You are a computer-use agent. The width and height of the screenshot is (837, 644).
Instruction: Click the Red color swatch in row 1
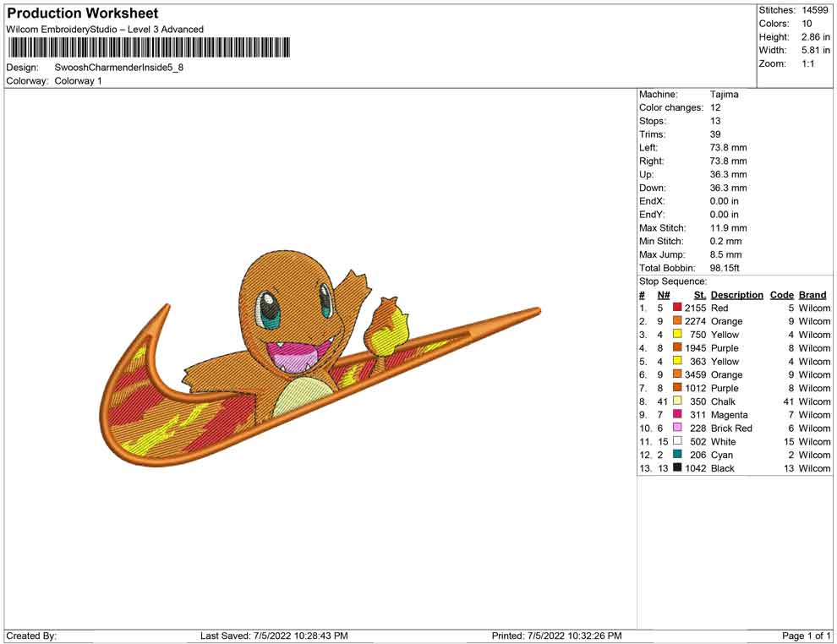click(x=677, y=308)
